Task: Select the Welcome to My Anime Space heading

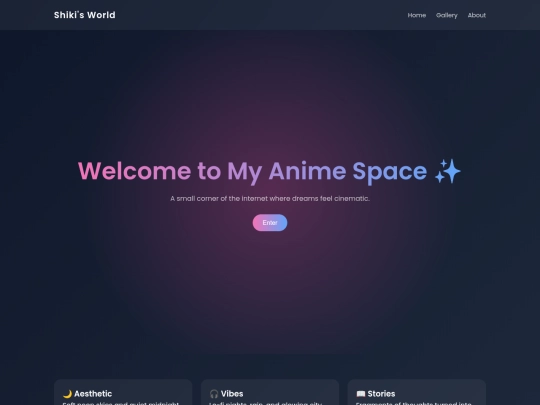Action: [269, 172]
